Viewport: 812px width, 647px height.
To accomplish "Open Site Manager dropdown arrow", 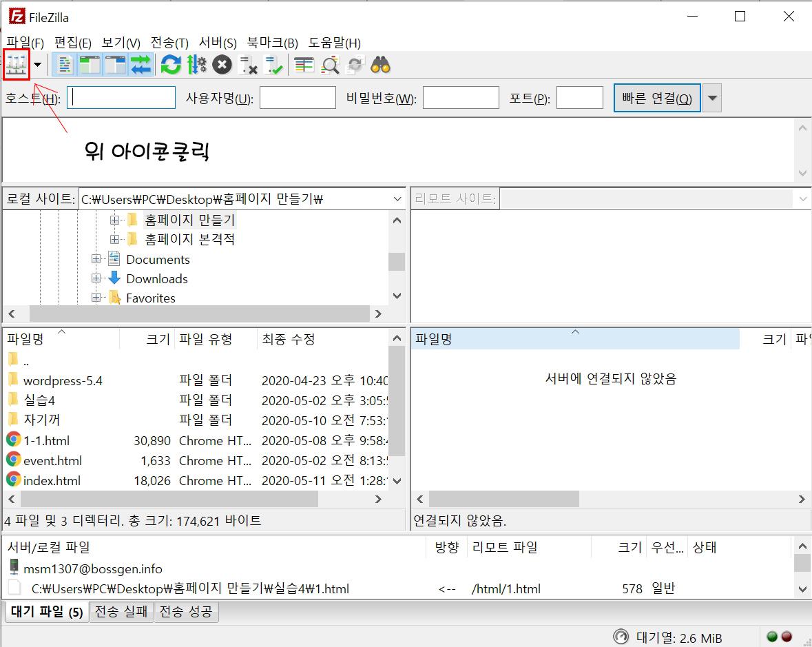I will coord(37,65).
